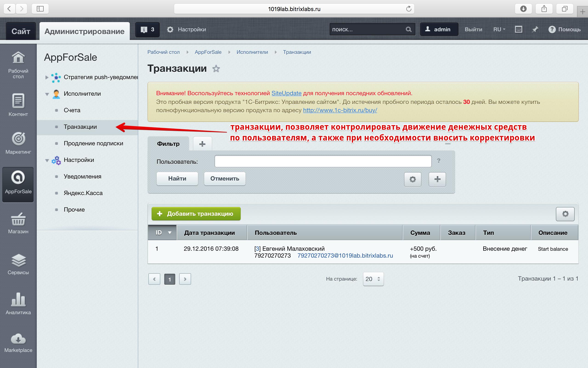588x368 pixels.
Task: Open Прочие tree item
Action: [74, 210]
